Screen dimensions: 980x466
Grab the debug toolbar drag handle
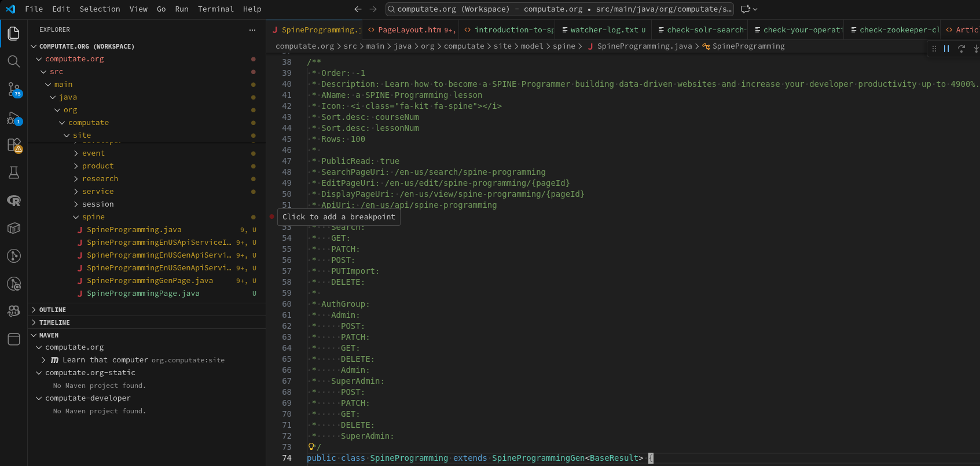(934, 49)
